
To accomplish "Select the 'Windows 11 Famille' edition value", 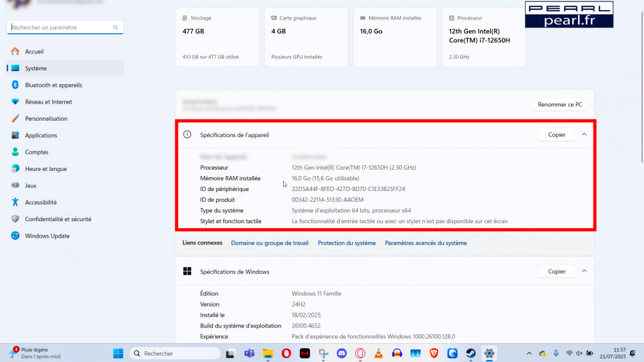I will (x=317, y=294).
